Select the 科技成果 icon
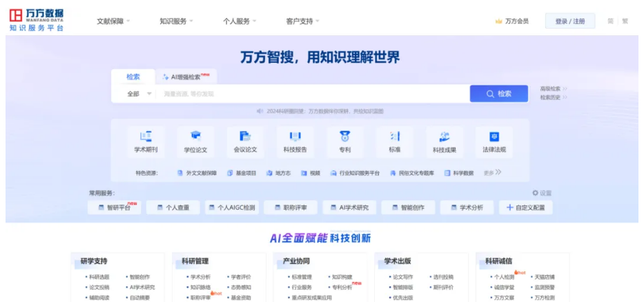This screenshot has height=302, width=644. (445, 137)
